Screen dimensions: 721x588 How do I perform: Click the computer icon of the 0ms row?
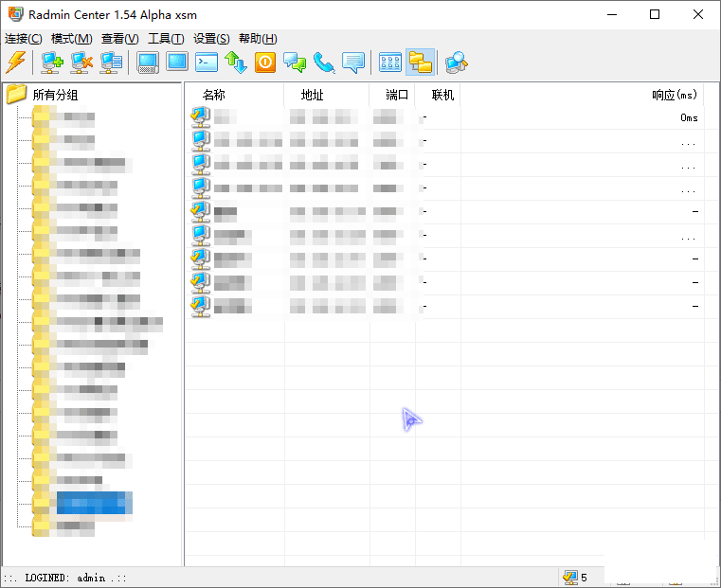201,117
